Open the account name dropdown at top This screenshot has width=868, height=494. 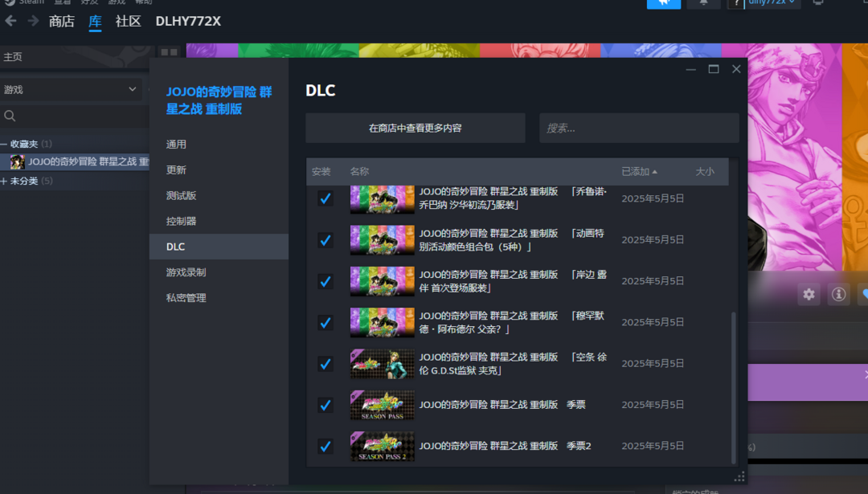(x=772, y=2)
